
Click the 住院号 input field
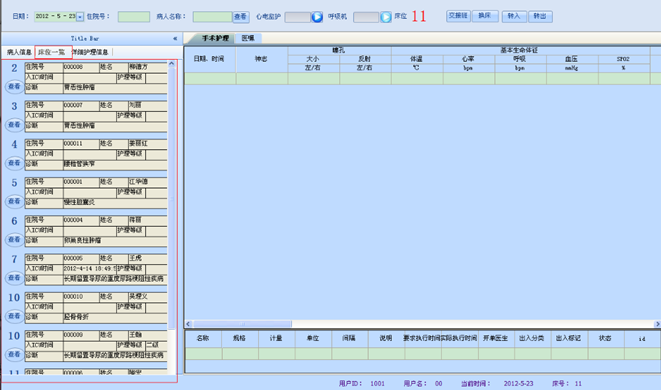click(x=134, y=17)
